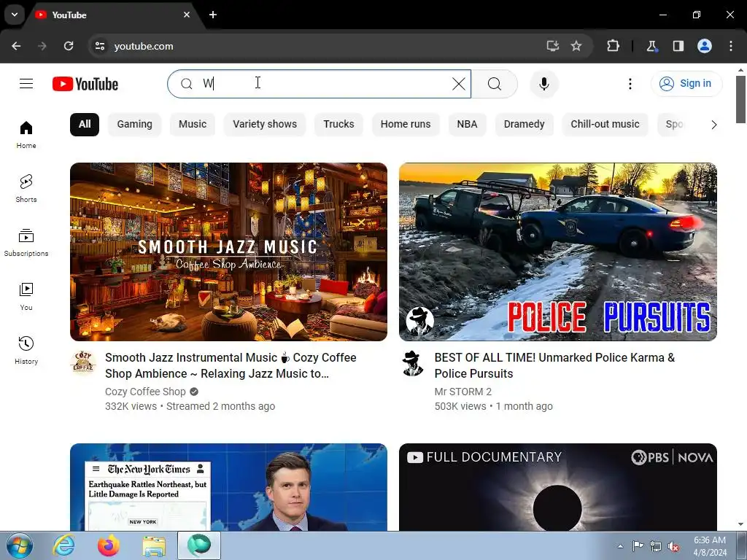Select the Variety shows chip
The height and width of the screenshot is (560, 747).
(x=265, y=124)
